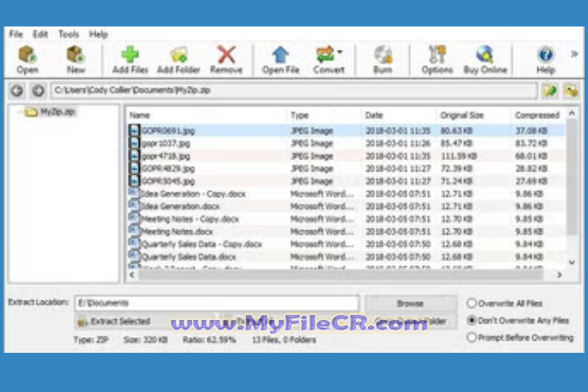Click the Word icon next to Meeting Notes.docx

pos(134,230)
